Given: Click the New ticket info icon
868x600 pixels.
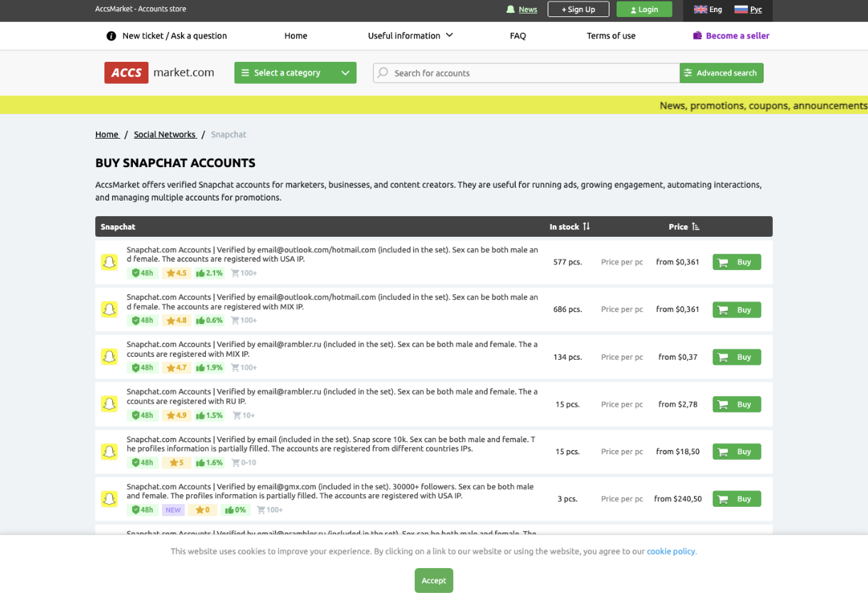Looking at the screenshot, I should 111,36.
